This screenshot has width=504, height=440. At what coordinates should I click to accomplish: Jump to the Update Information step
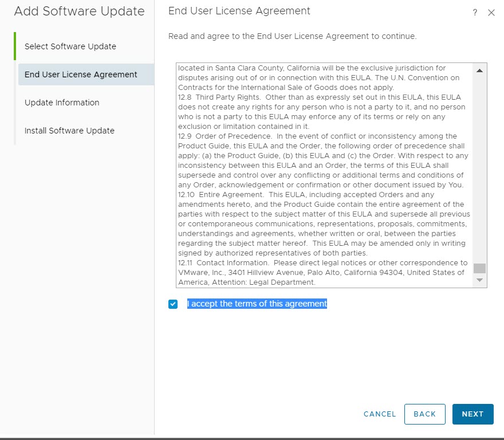[x=62, y=103]
